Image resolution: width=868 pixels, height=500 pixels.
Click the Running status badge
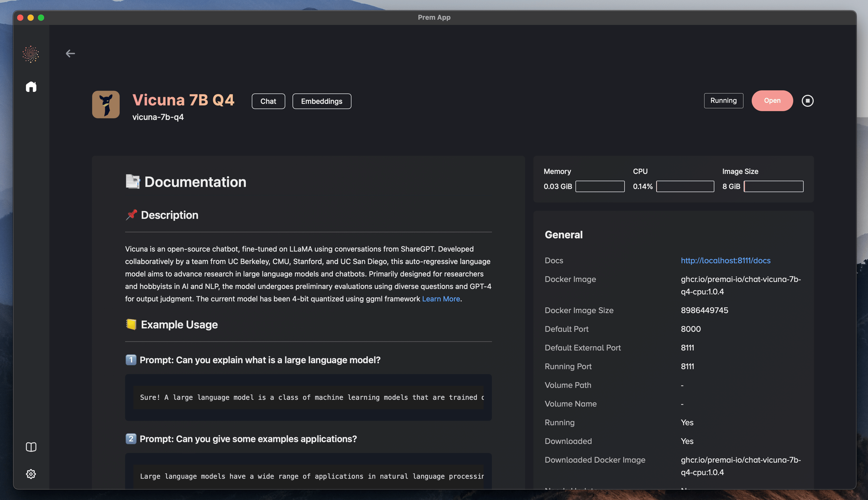[x=723, y=101]
